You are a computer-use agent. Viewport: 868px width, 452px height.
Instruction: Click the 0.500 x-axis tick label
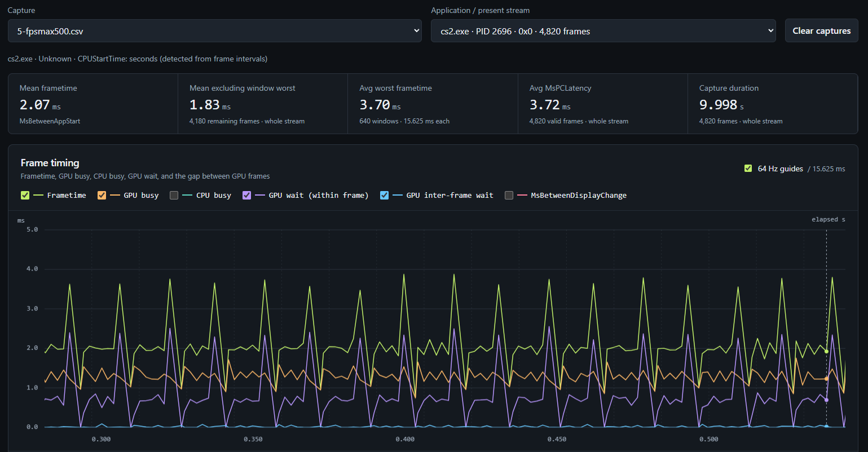pos(709,439)
